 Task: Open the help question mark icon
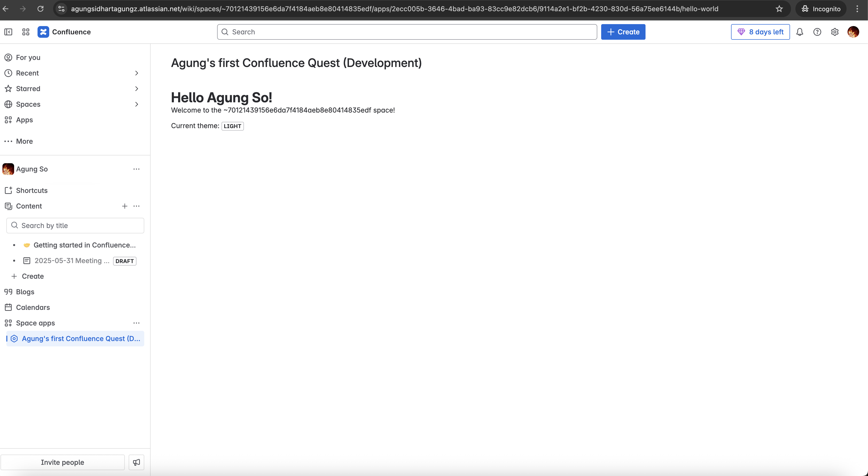coord(817,32)
